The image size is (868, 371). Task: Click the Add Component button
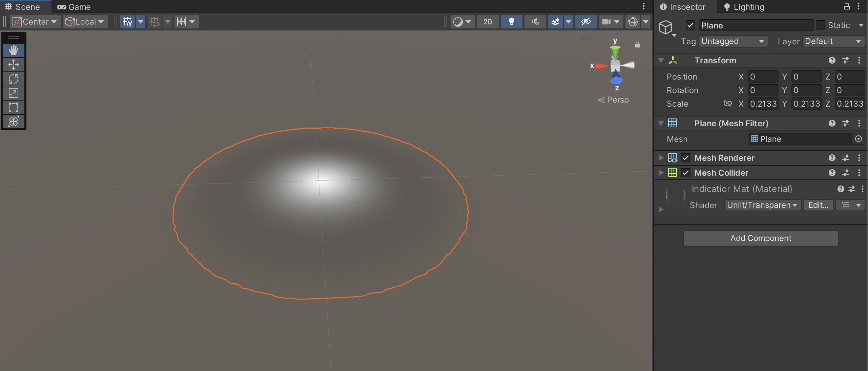[x=761, y=238]
